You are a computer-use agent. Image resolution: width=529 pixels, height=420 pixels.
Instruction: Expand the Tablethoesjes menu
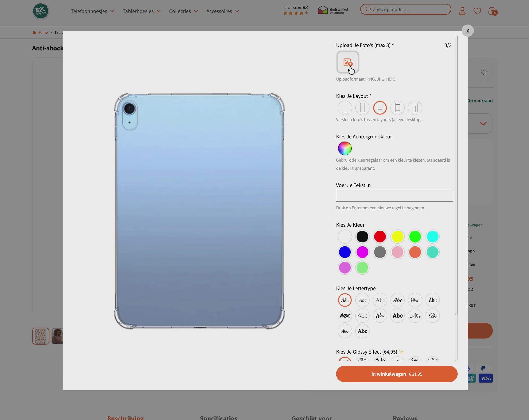[142, 11]
